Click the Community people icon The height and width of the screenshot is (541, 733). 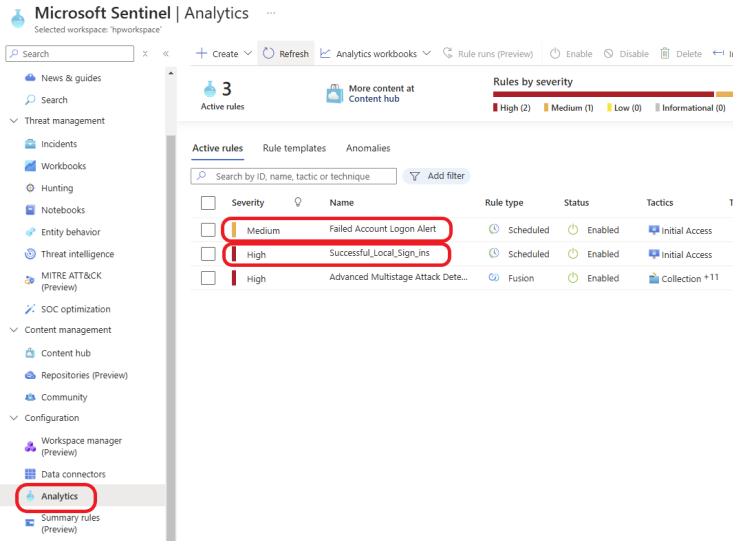(x=30, y=397)
